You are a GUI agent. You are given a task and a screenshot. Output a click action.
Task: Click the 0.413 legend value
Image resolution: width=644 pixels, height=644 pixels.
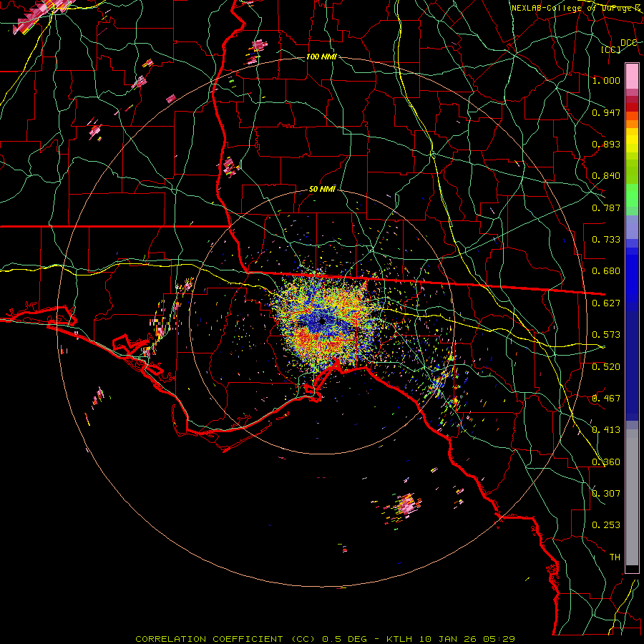[x=606, y=430]
